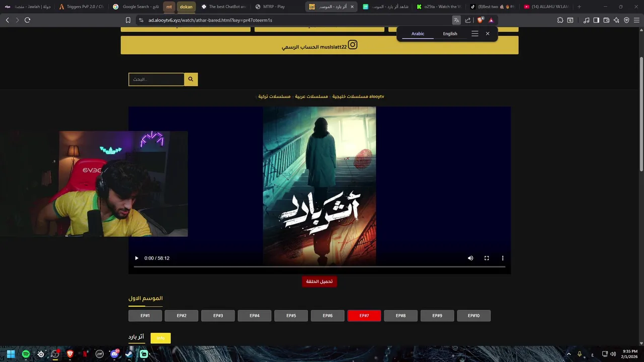Click the share icon in address bar

[x=468, y=20]
